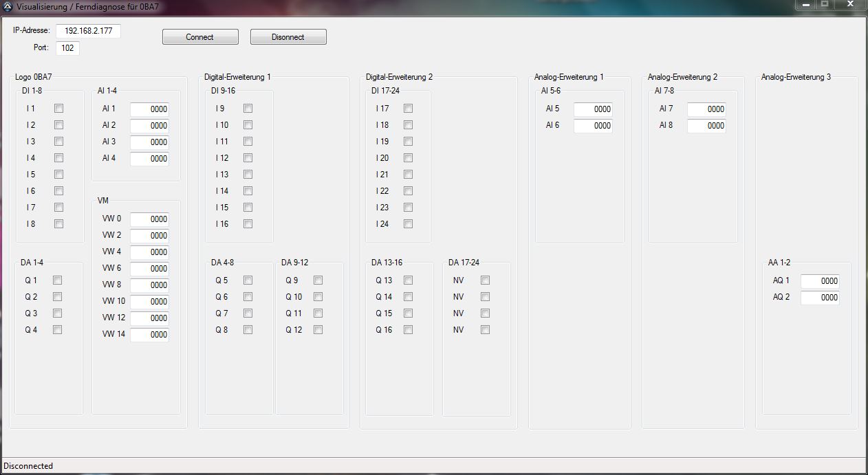Toggle the Q 4 output checkbox
Image resolution: width=868 pixels, height=475 pixels.
click(57, 330)
